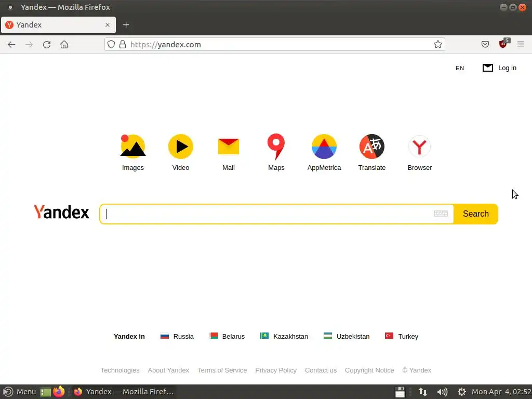Viewport: 532px width, 399px height.
Task: Click the address bar URL
Action: [166, 45]
